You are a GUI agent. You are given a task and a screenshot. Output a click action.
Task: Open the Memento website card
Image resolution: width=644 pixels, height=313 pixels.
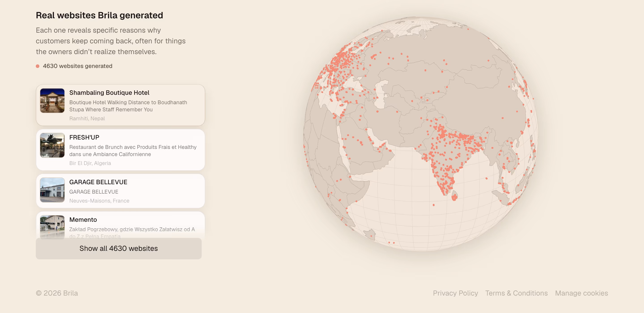120,225
